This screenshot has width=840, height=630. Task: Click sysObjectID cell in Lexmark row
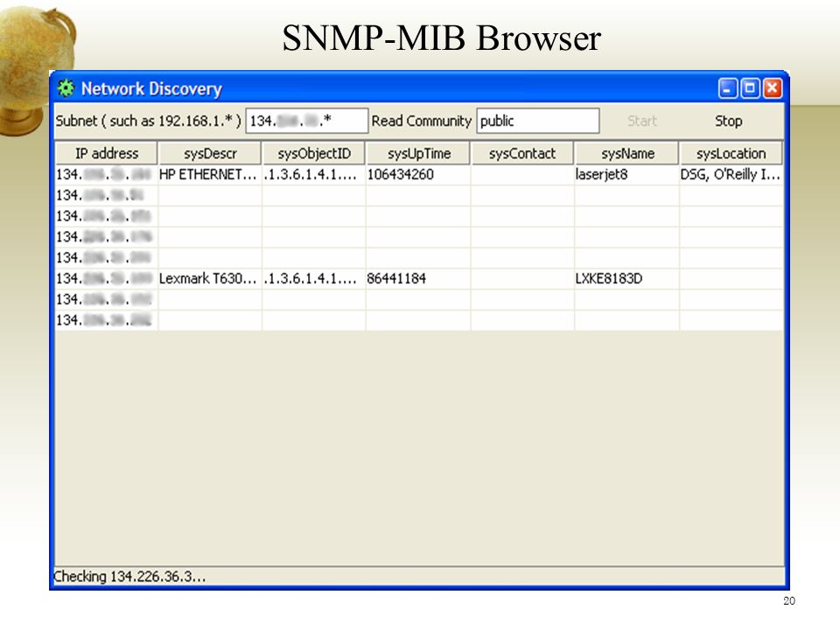(313, 278)
